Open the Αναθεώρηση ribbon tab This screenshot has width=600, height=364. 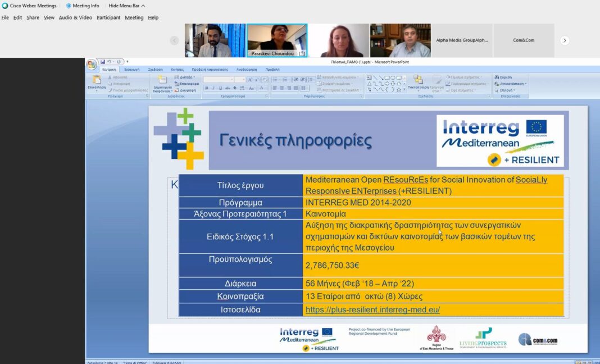tap(247, 70)
